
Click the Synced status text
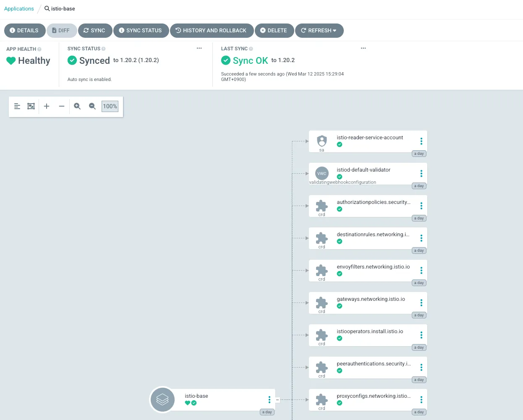94,60
